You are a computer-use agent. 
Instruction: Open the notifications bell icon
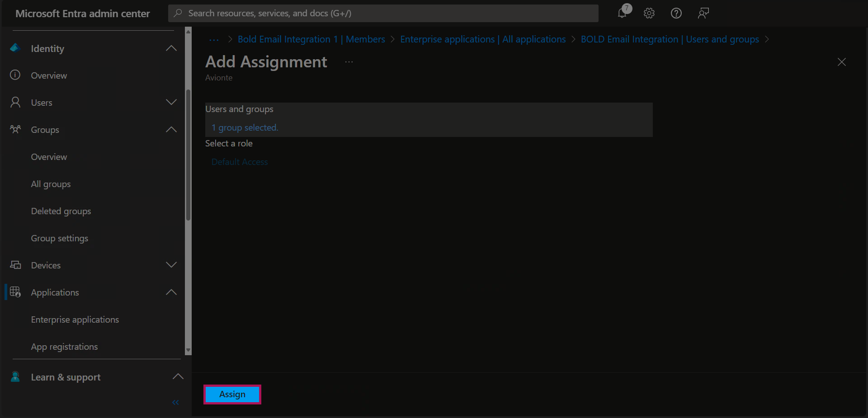pyautogui.click(x=623, y=13)
